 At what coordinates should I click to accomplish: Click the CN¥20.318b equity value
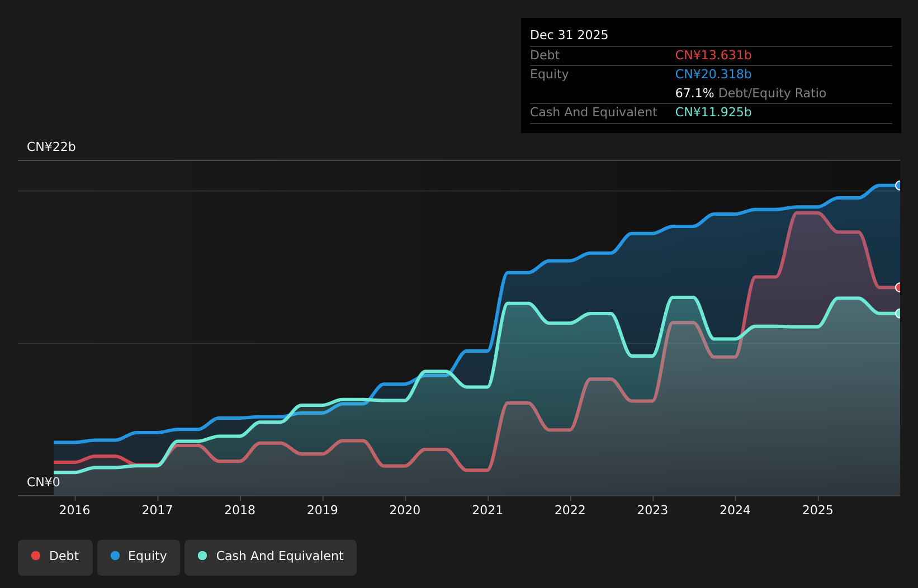[x=713, y=74]
